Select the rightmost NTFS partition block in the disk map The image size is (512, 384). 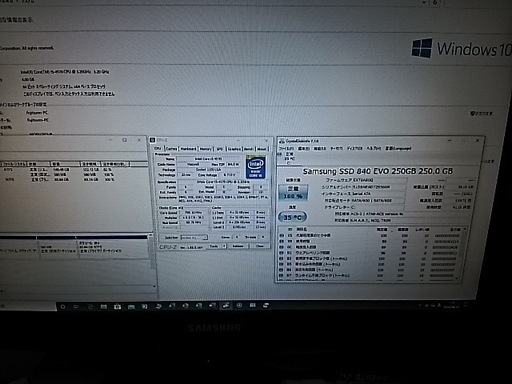[x=113, y=248]
